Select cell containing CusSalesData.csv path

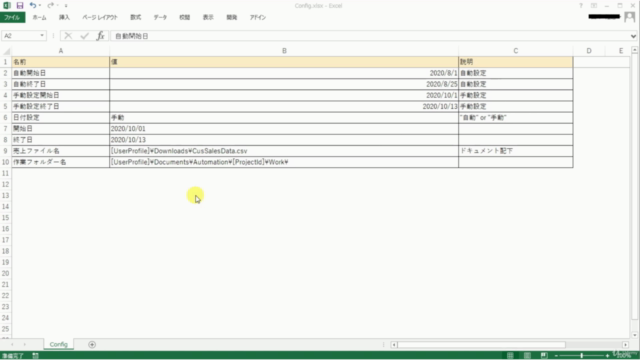tap(284, 151)
